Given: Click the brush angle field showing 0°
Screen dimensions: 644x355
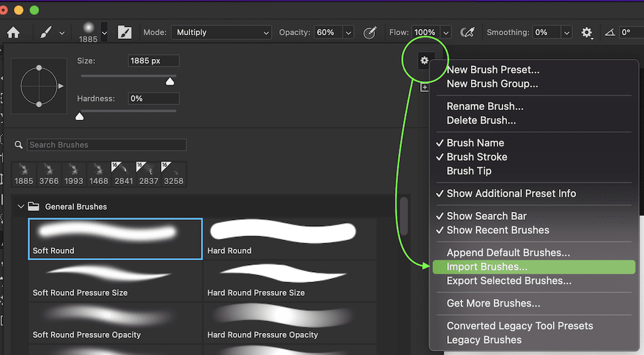Looking at the screenshot, I should [631, 33].
